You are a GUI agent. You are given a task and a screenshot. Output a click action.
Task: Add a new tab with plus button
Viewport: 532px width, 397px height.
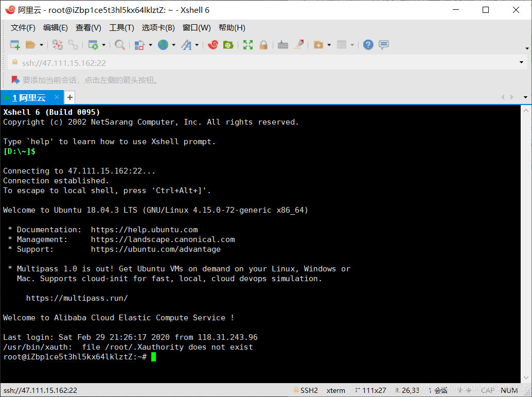(x=70, y=97)
